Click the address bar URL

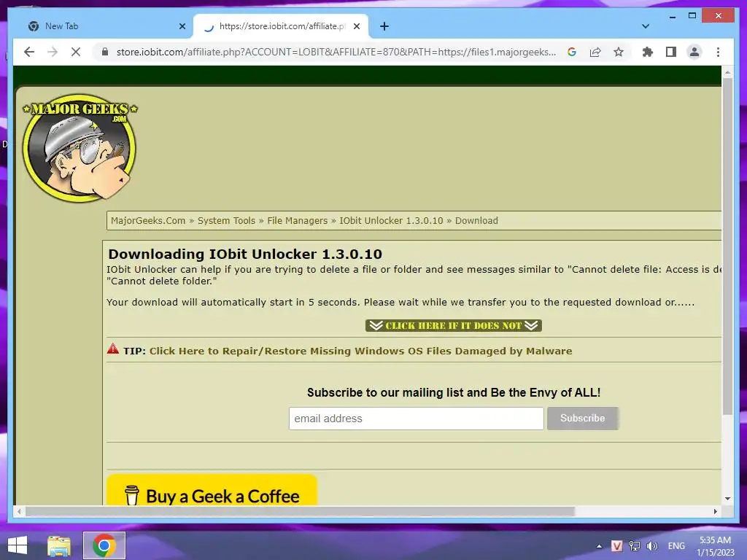coord(336,52)
